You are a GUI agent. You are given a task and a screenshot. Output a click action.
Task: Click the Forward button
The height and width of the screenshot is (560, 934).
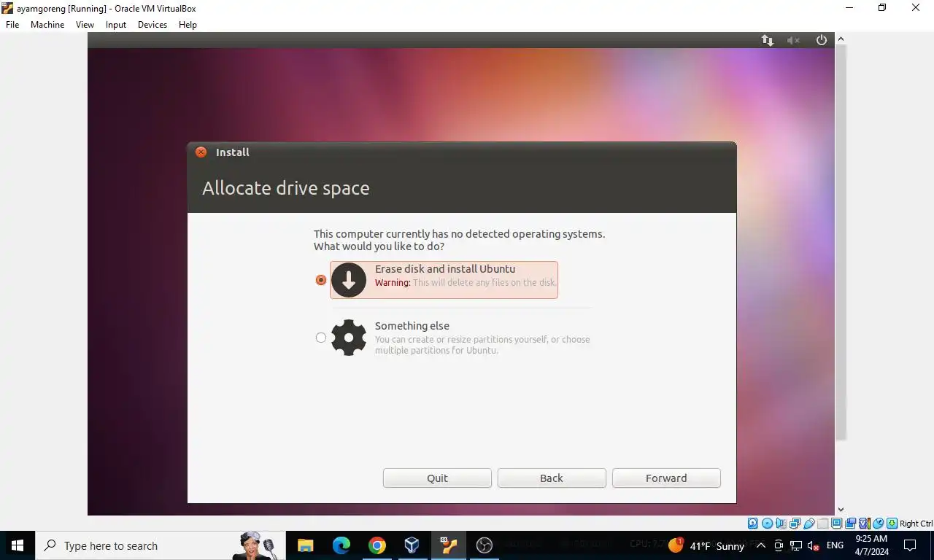pos(666,478)
